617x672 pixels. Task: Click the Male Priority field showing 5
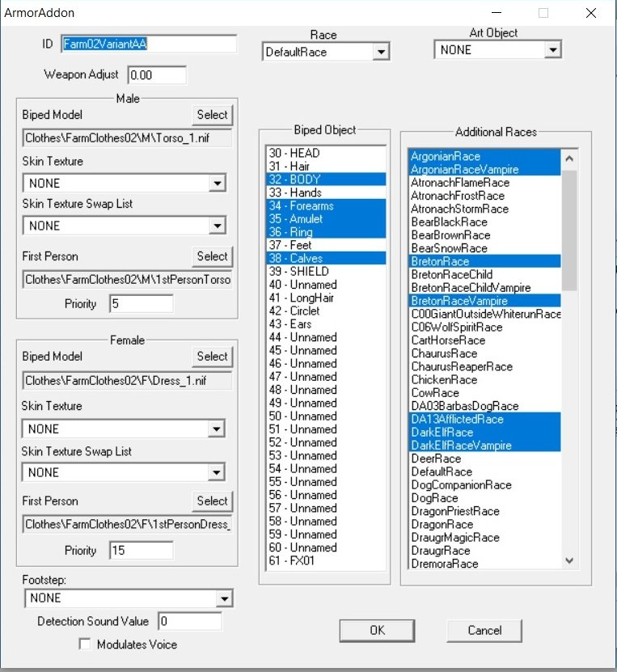142,304
